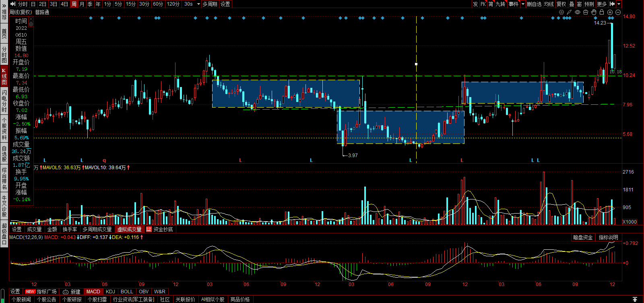Open 指标说明 indicator description

[x=608, y=237]
